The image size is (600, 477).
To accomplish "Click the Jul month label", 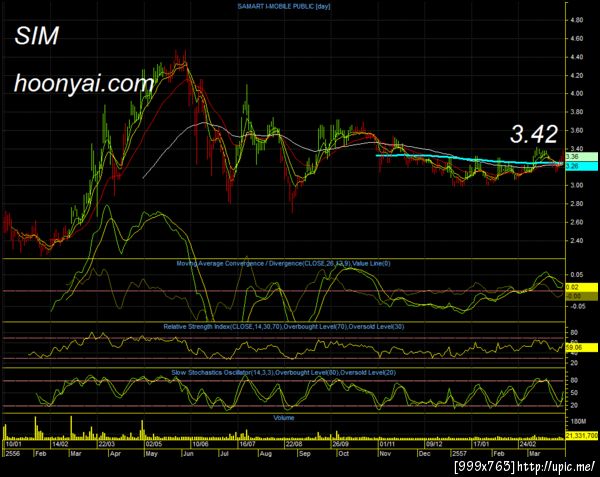I will (224, 453).
